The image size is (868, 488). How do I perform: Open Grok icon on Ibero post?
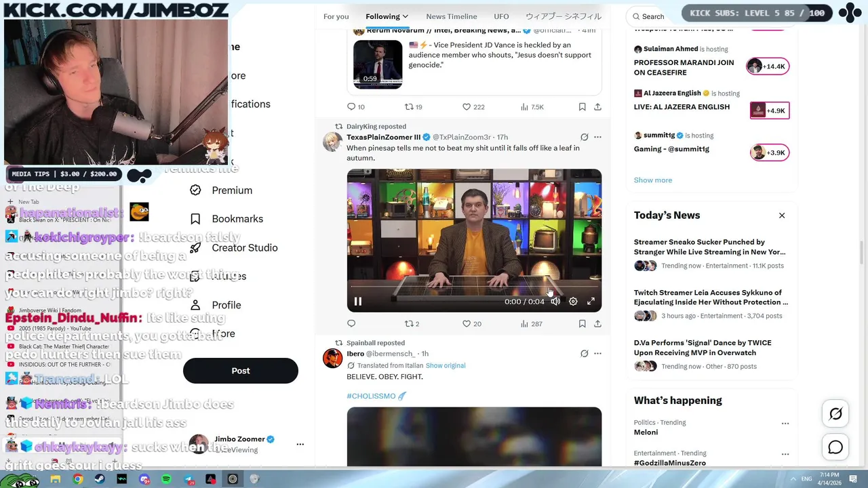585,354
